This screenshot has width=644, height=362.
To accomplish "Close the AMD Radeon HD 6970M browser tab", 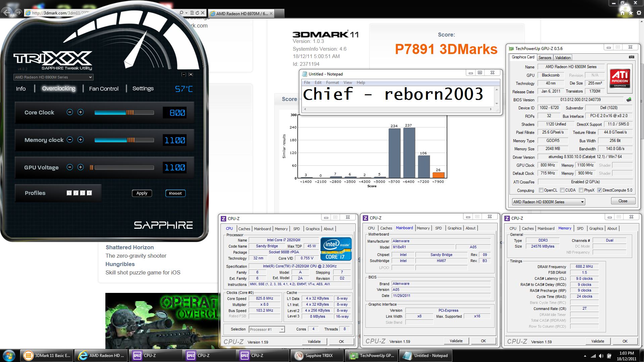I will (271, 13).
